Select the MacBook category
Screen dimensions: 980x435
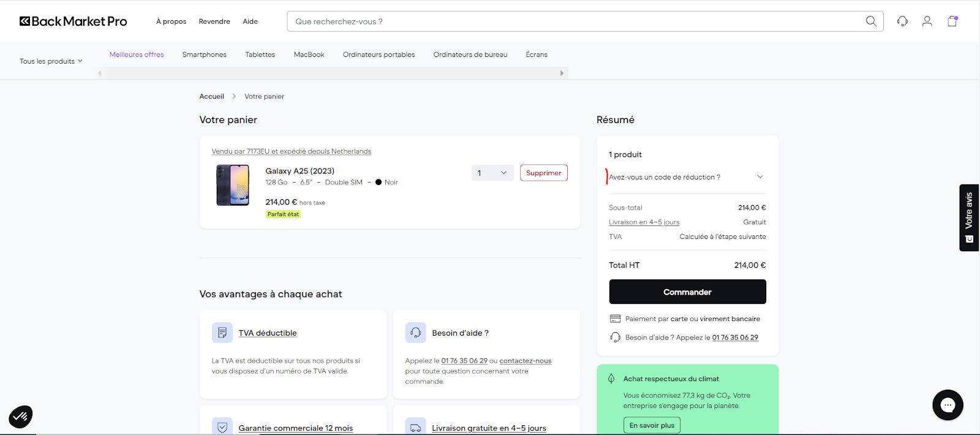(x=309, y=55)
